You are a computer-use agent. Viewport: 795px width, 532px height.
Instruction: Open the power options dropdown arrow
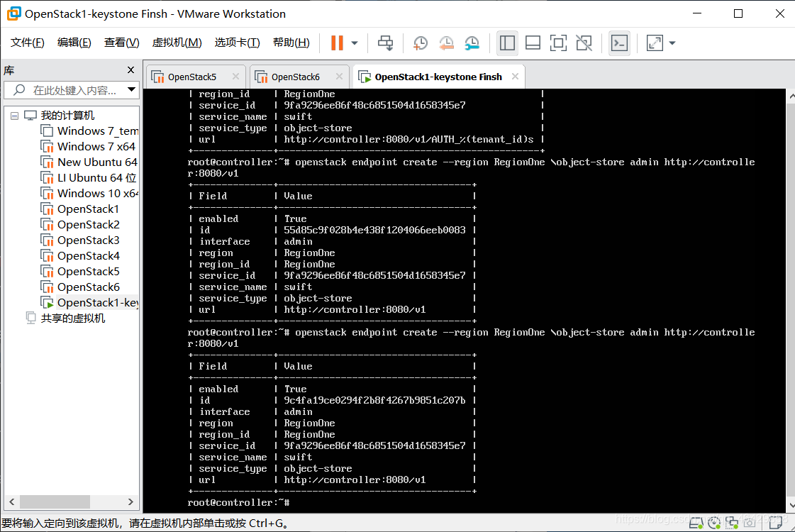[x=355, y=43]
